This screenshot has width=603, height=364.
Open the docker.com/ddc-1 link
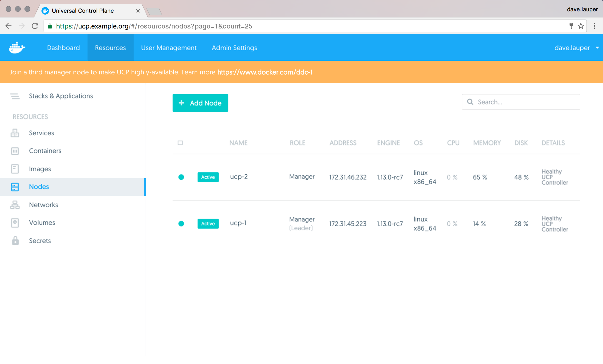pyautogui.click(x=265, y=72)
